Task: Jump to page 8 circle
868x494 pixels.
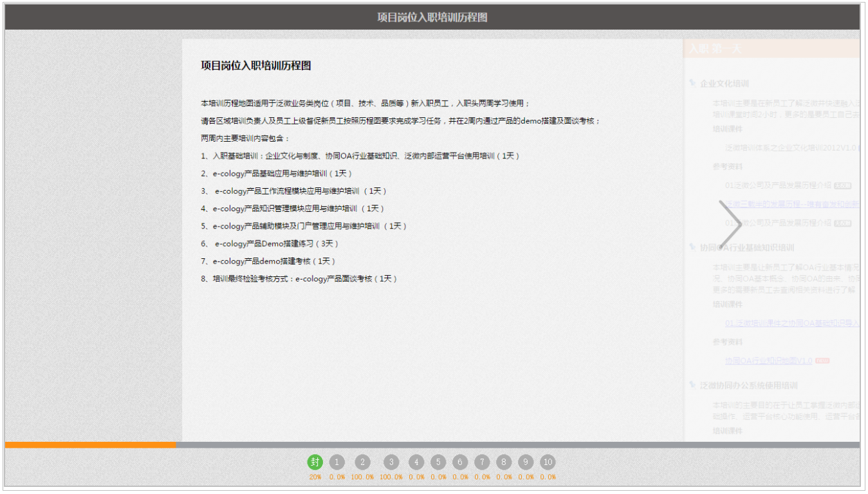Action: click(504, 462)
